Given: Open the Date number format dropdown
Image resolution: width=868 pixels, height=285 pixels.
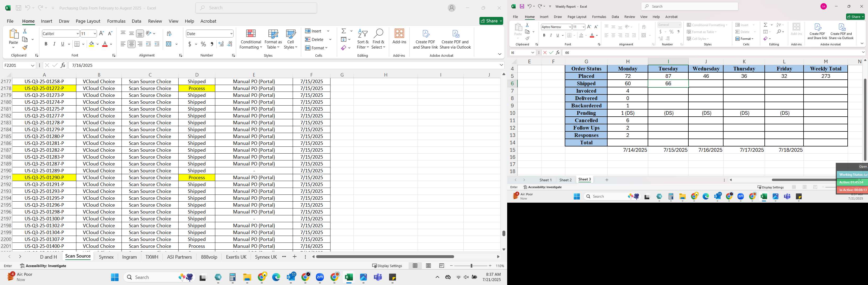Looking at the screenshot, I should (x=231, y=33).
